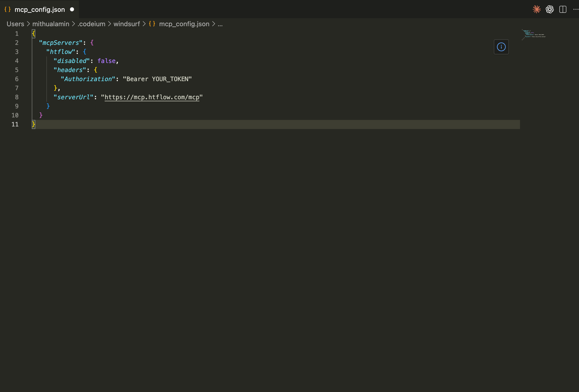Image resolution: width=579 pixels, height=392 pixels.
Task: Expand the trailing ellipsis breadcrumb symbol
Action: (x=220, y=24)
